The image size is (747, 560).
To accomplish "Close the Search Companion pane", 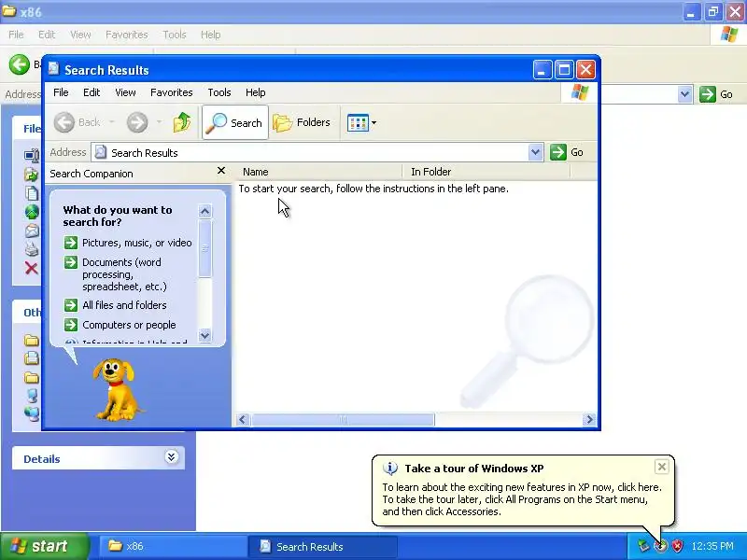I will click(221, 171).
